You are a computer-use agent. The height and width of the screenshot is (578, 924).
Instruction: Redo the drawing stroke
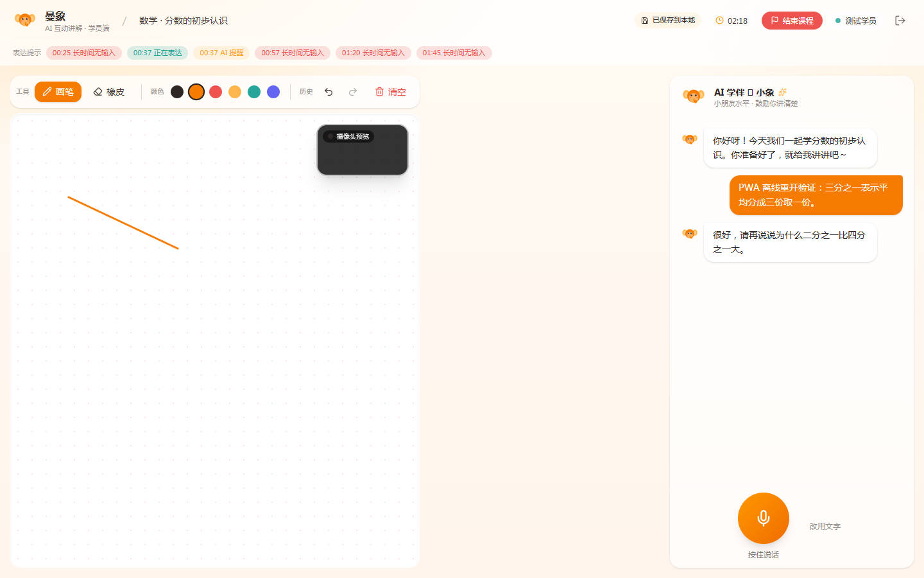353,92
